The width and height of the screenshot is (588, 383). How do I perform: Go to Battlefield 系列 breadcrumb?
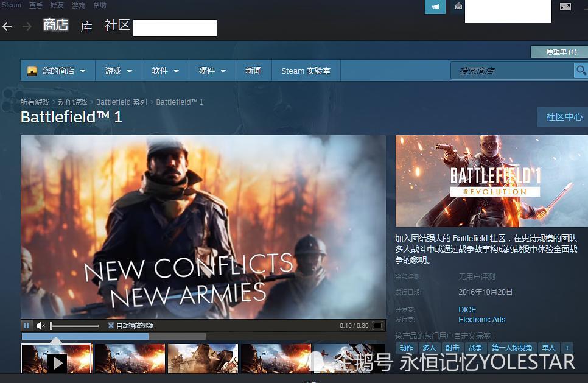[x=122, y=102]
